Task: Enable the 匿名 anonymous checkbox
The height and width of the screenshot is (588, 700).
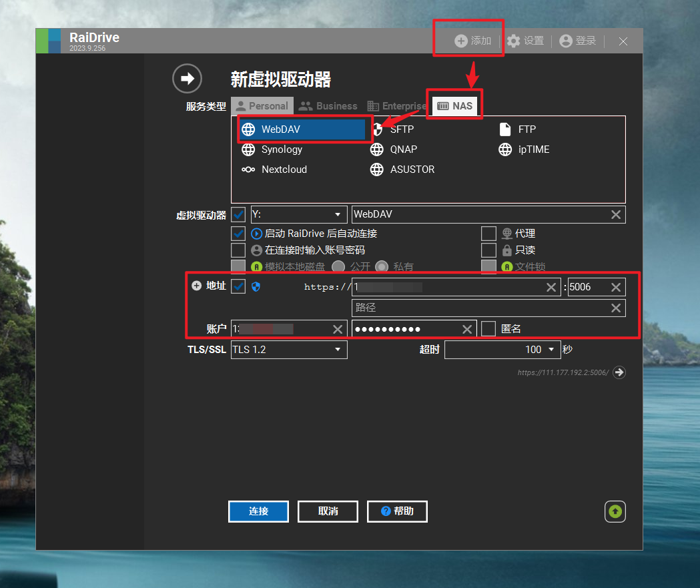Action: coord(489,329)
